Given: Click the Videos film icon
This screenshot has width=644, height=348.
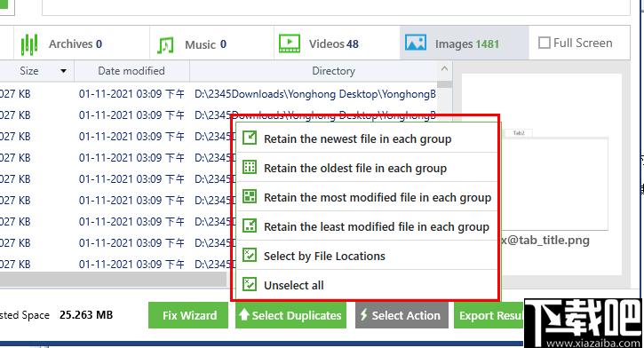Looking at the screenshot, I should [x=290, y=43].
